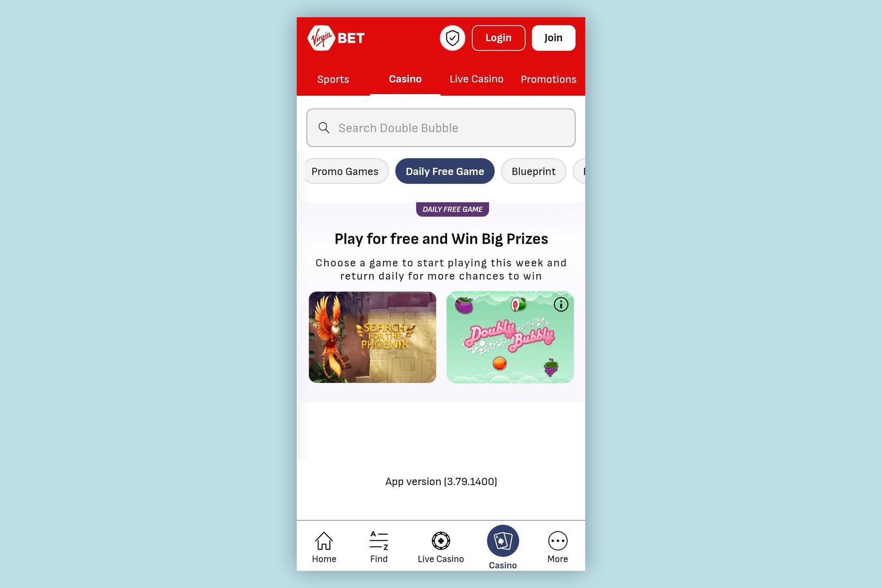
Task: Tap the shield/responsible gambling icon
Action: pyautogui.click(x=452, y=37)
